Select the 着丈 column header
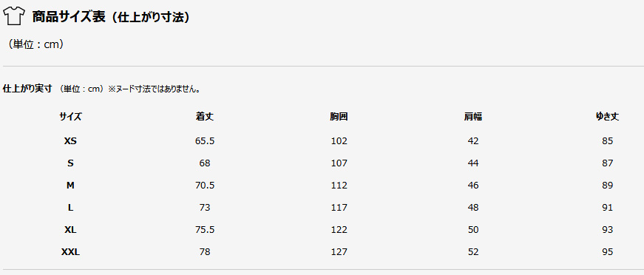 205,117
